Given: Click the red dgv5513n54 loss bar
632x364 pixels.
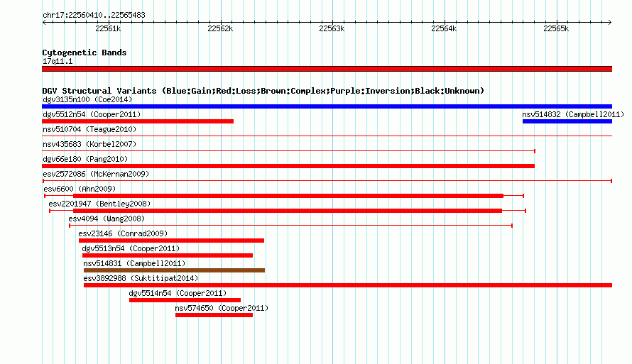Looking at the screenshot, I should (168, 255).
